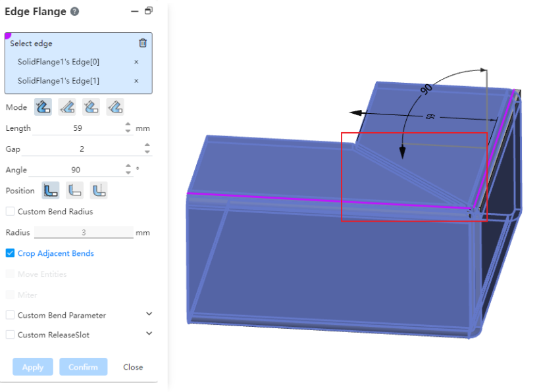Image resolution: width=539 pixels, height=392 pixels.
Task: Enable Custom Bend Radius checkbox
Action: pyautogui.click(x=10, y=212)
